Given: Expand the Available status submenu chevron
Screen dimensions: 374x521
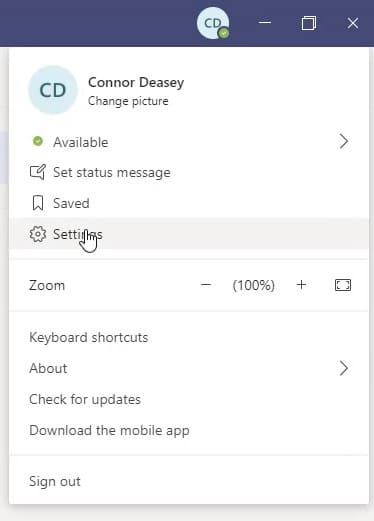Looking at the screenshot, I should pos(344,142).
